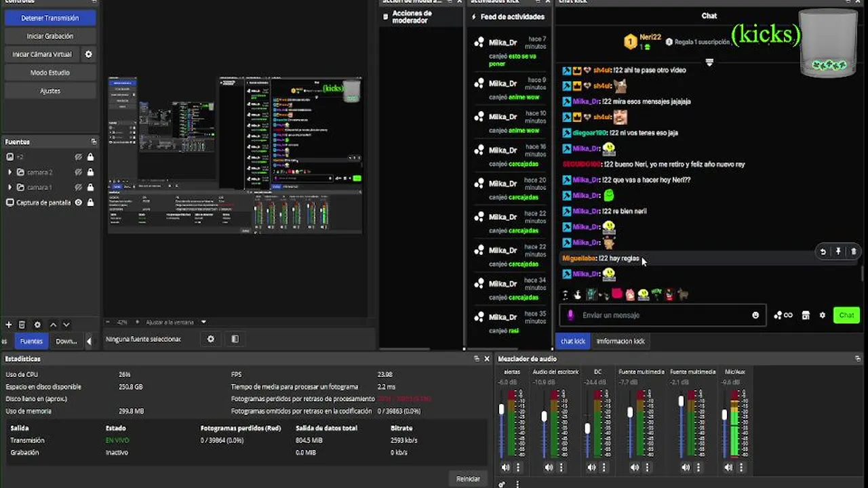
Task: Open the alertas channel options menu
Action: coord(518,467)
